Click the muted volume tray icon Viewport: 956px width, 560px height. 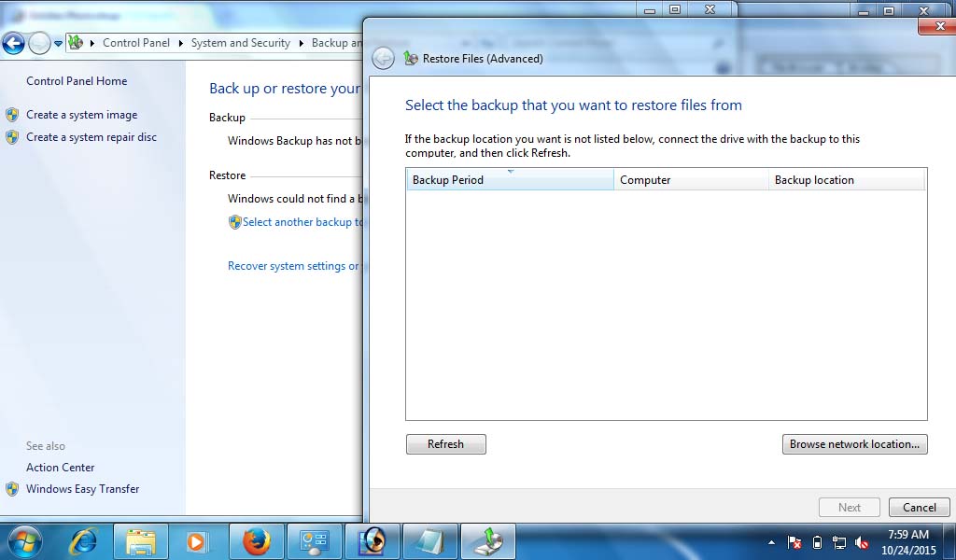pos(862,541)
